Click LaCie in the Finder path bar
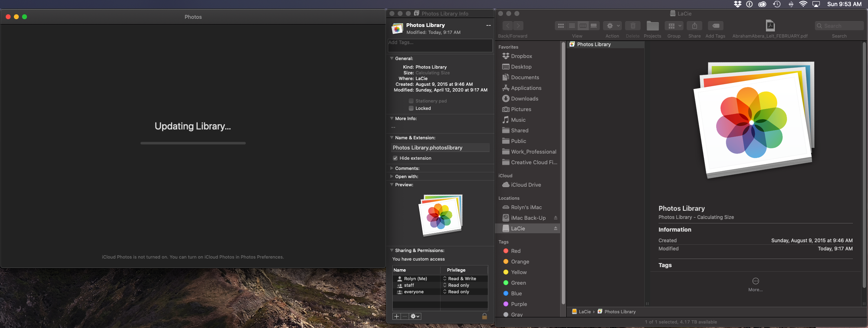Viewport: 868px width, 328px height. click(581, 312)
